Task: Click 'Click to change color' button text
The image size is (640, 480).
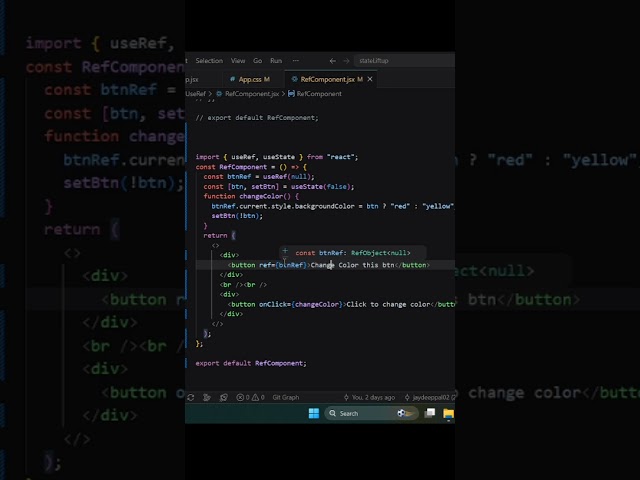Action: point(388,304)
